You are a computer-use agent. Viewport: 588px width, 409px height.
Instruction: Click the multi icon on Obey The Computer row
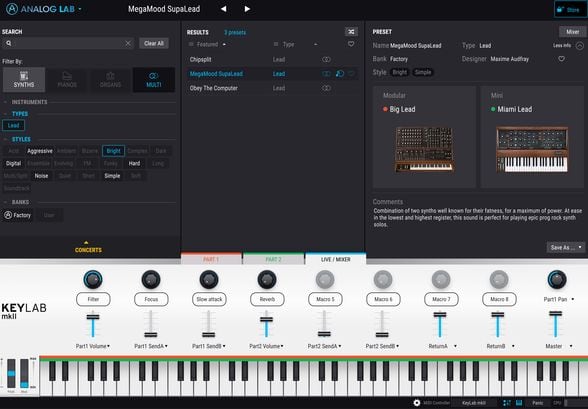pyautogui.click(x=327, y=88)
